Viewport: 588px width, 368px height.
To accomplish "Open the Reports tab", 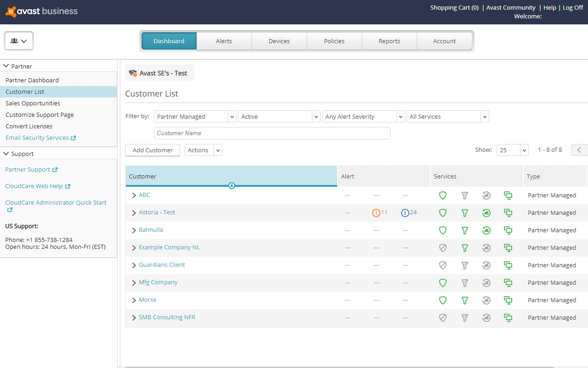I will click(x=389, y=41).
